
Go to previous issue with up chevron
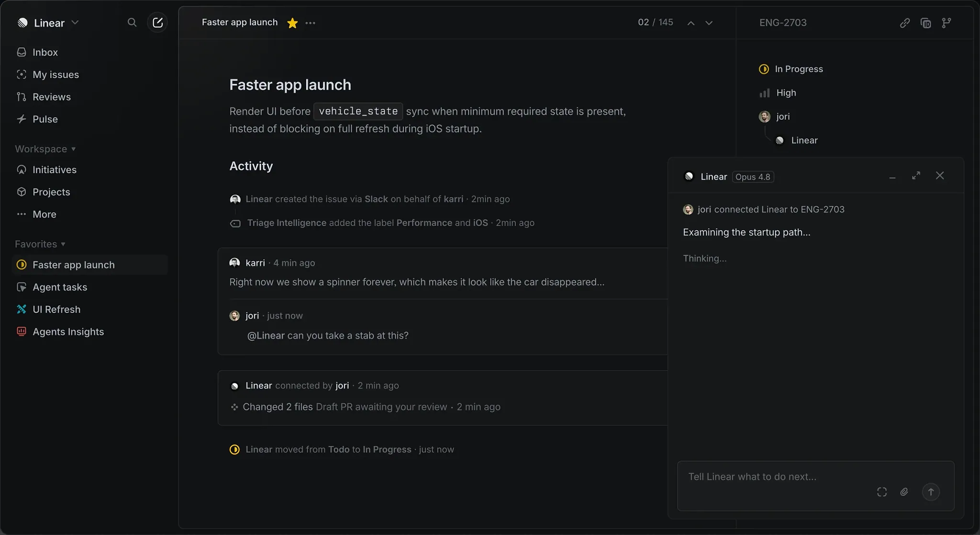tap(691, 23)
